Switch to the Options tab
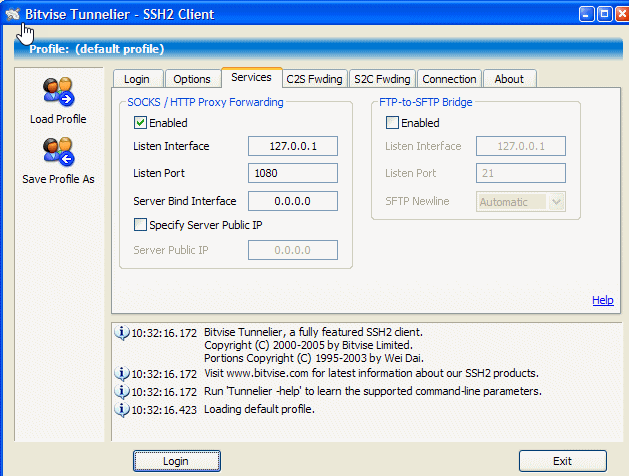629x476 pixels. pos(192,79)
